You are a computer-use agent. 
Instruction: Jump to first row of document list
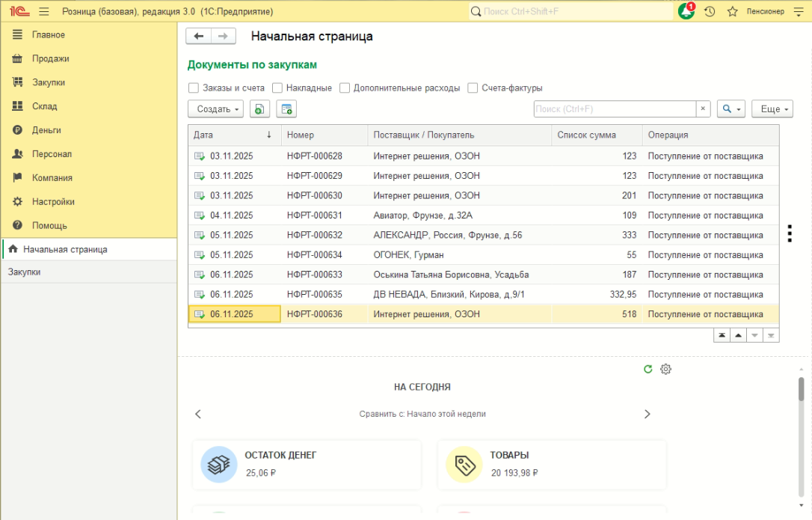pyautogui.click(x=722, y=335)
